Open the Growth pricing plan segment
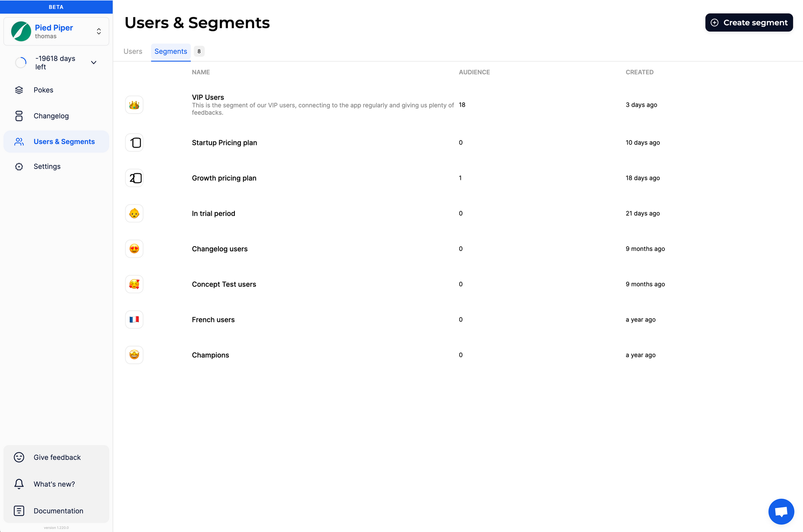The width and height of the screenshot is (803, 532). click(x=224, y=178)
